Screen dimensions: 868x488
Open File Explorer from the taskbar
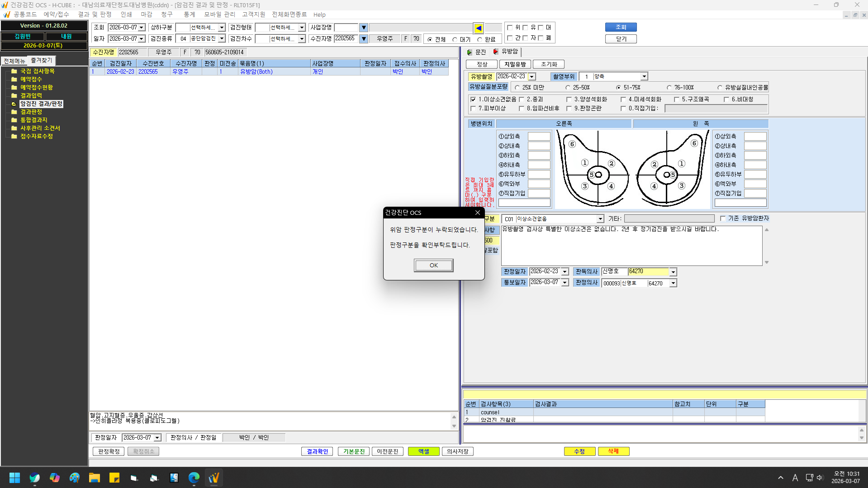(95, 478)
